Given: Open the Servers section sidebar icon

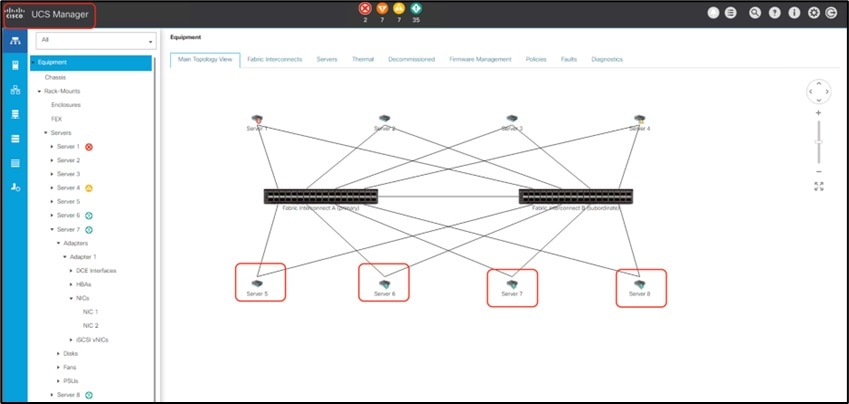Looking at the screenshot, I should [15, 66].
